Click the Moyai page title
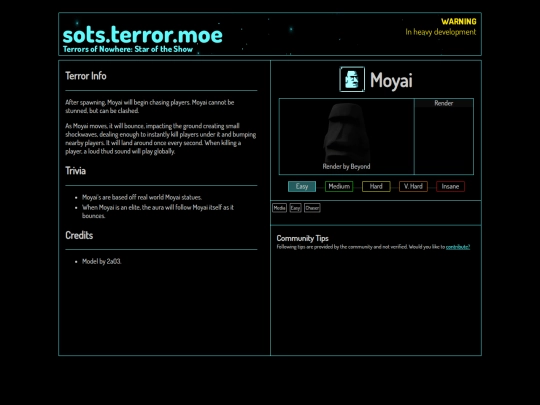This screenshot has width=540, height=405. point(391,80)
